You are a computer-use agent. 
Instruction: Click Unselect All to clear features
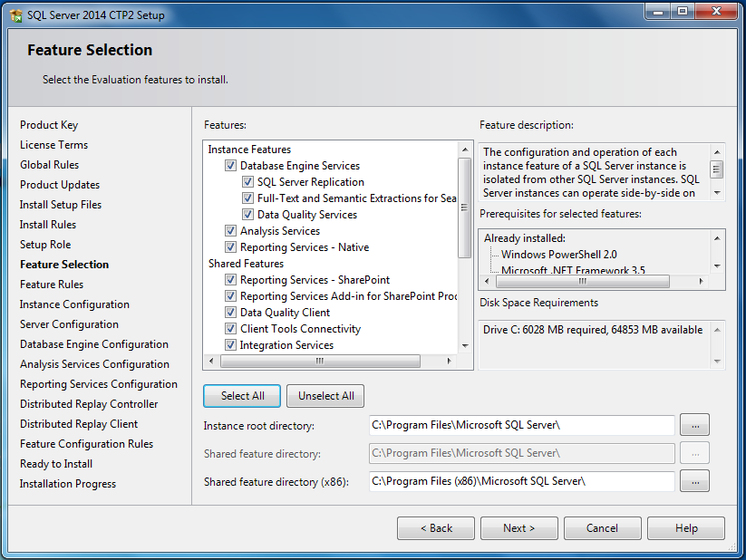(324, 396)
